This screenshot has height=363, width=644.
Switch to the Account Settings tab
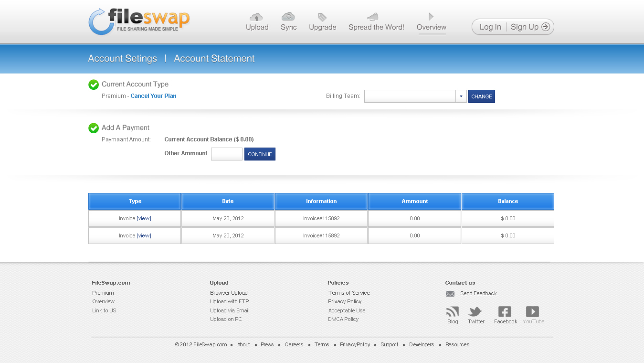tap(122, 59)
